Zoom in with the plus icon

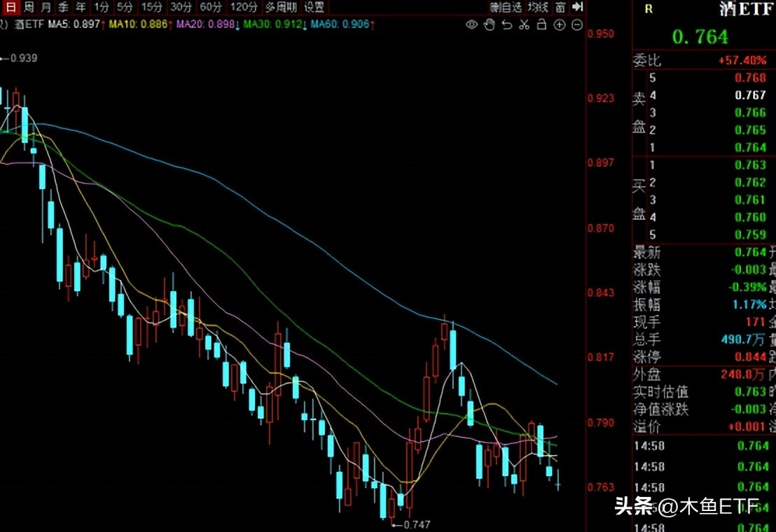[559, 24]
